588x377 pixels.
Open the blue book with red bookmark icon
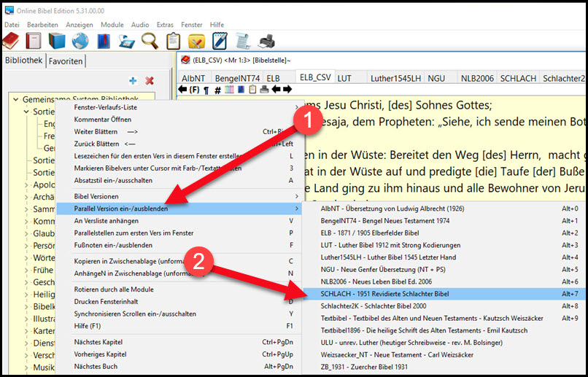(x=104, y=42)
